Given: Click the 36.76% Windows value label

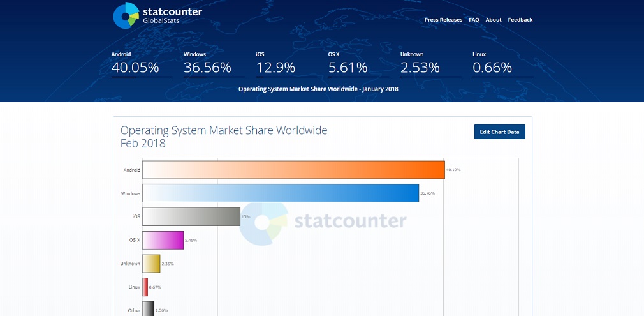Looking at the screenshot, I should pos(428,193).
